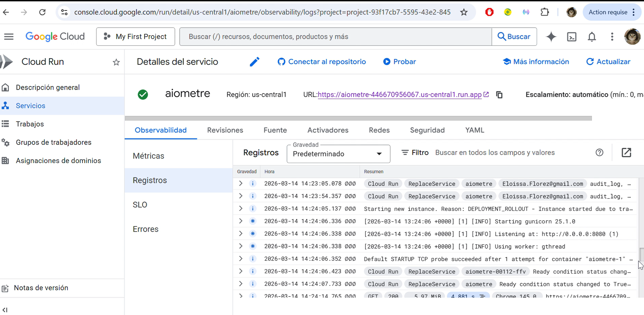Screen dimensions: 644x315
Task: Click the Probar button
Action: pyautogui.click(x=399, y=62)
